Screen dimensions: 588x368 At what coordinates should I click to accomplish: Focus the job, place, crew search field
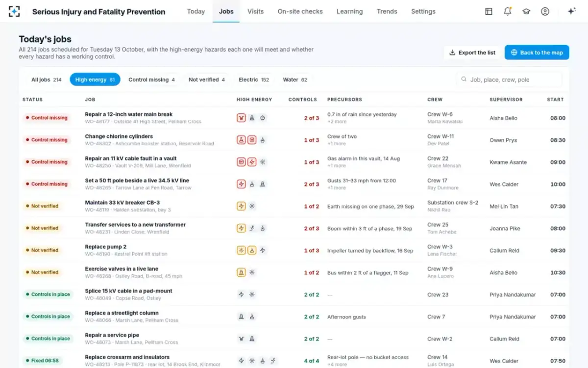tap(509, 79)
